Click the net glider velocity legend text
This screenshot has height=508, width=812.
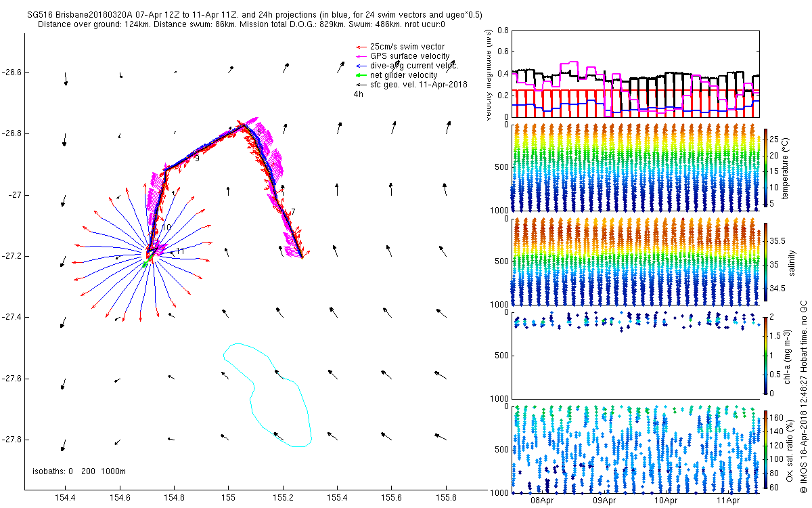point(404,75)
